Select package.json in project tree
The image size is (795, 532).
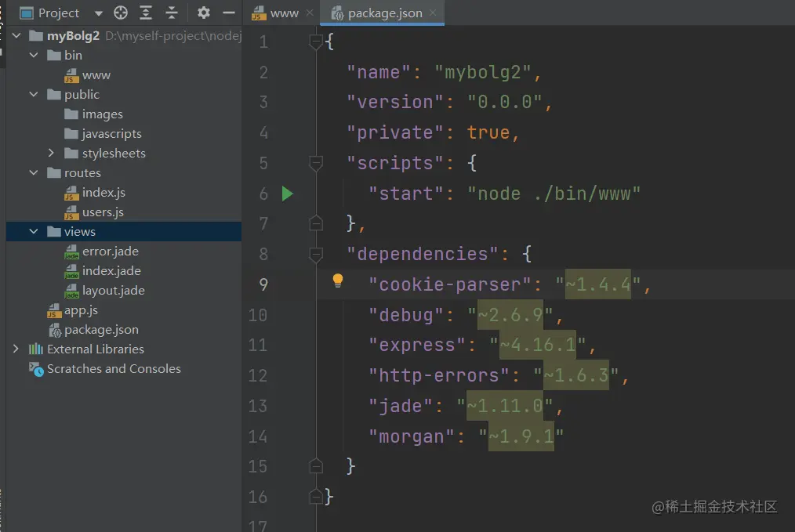click(101, 329)
